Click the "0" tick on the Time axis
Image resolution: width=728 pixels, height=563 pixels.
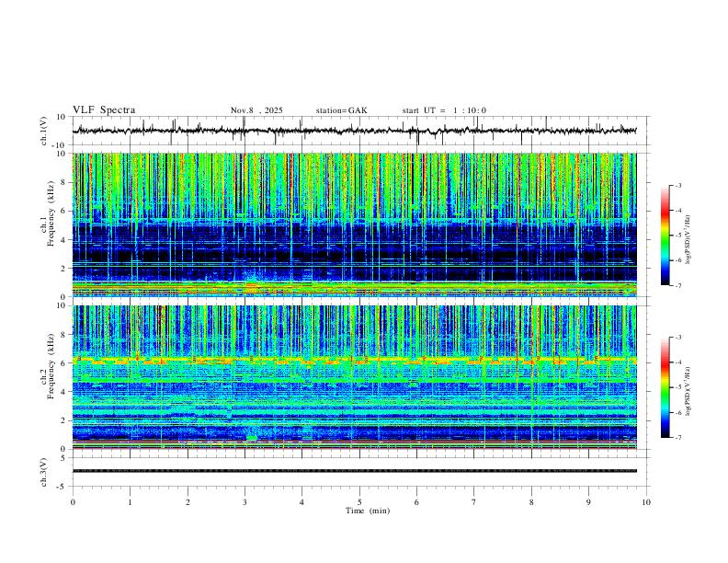[73, 502]
